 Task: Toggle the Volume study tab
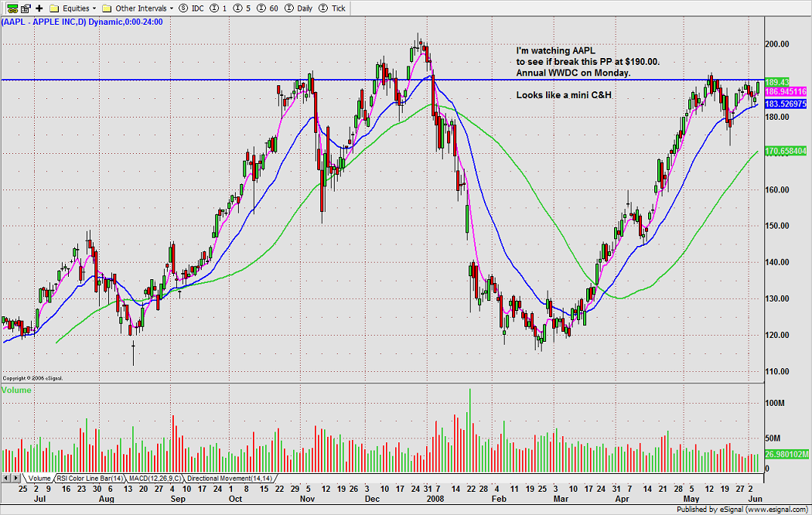point(40,478)
